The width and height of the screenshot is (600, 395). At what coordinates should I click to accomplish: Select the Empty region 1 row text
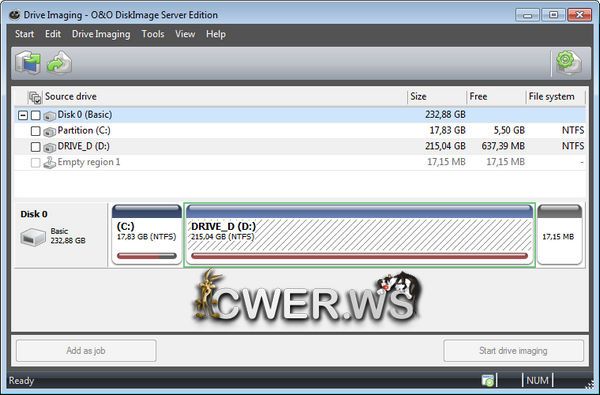89,162
